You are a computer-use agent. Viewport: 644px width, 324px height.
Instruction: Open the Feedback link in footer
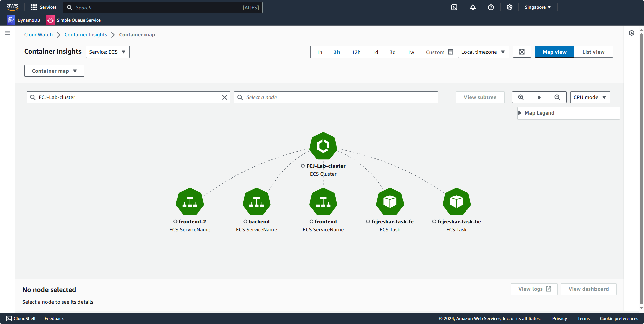click(x=54, y=318)
